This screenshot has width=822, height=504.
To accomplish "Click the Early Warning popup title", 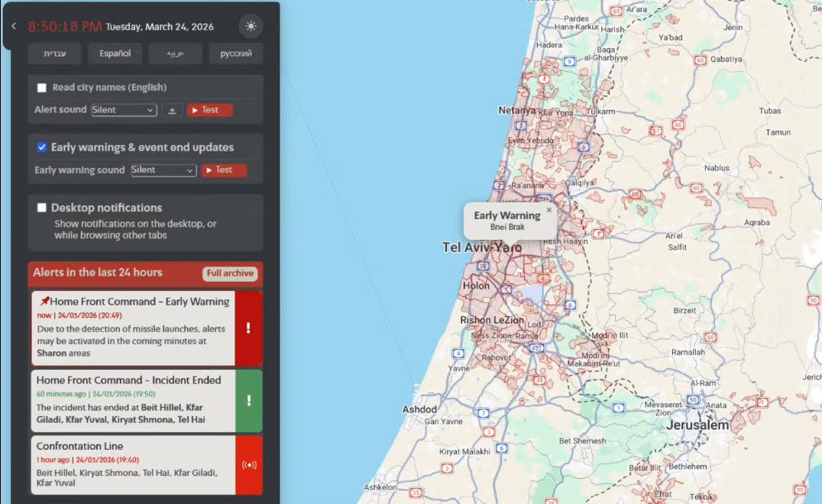I will [507, 215].
